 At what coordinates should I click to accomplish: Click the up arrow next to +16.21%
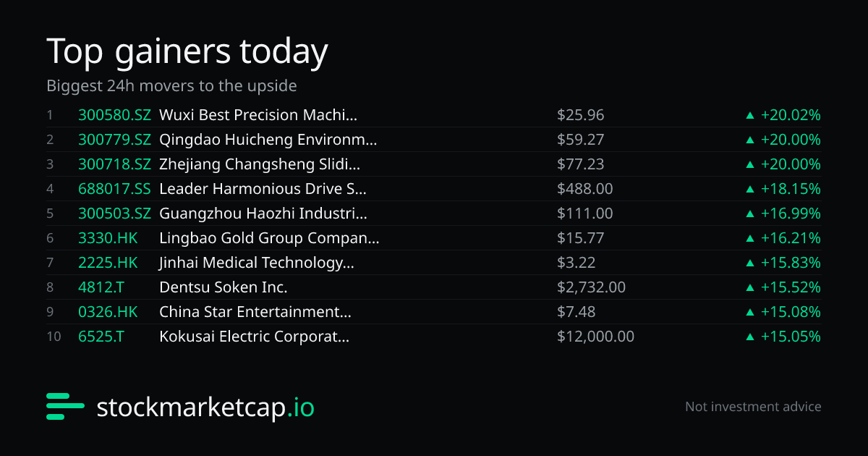click(x=750, y=238)
